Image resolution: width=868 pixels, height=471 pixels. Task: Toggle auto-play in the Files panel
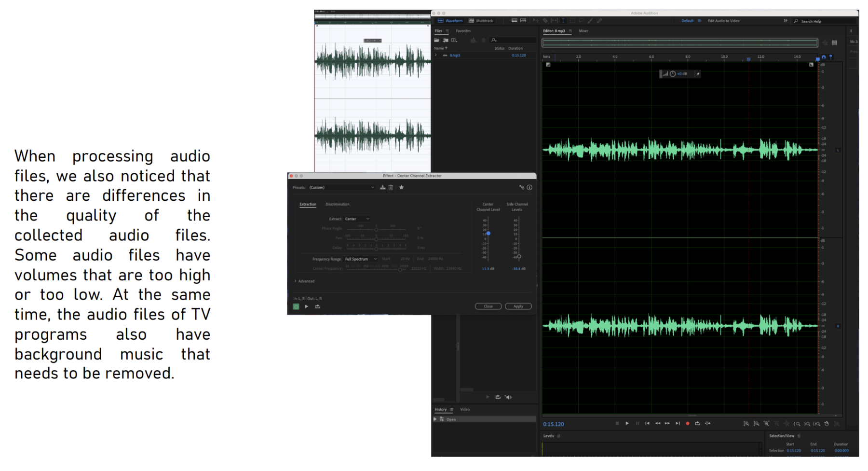pos(508,397)
